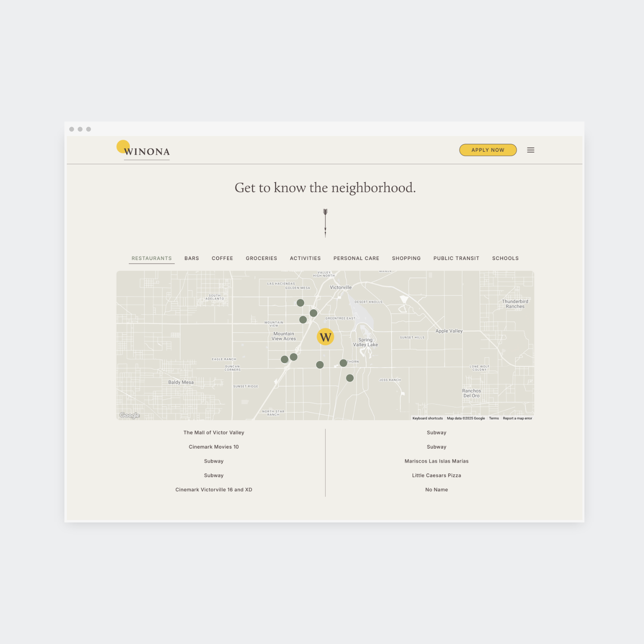This screenshot has width=644, height=644.
Task: Select Cinemark Victorville 16 and XD listing
Action: [214, 490]
